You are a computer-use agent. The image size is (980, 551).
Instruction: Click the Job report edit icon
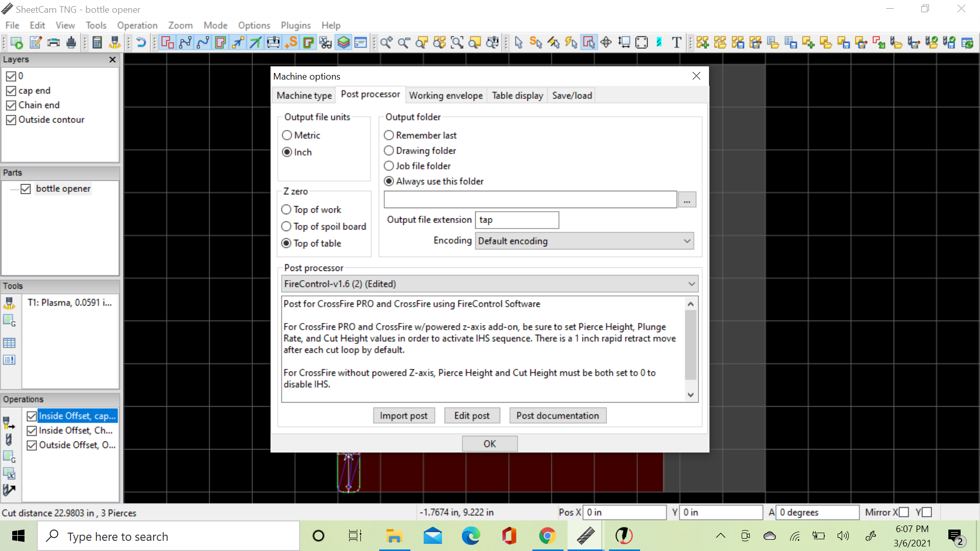[35, 42]
